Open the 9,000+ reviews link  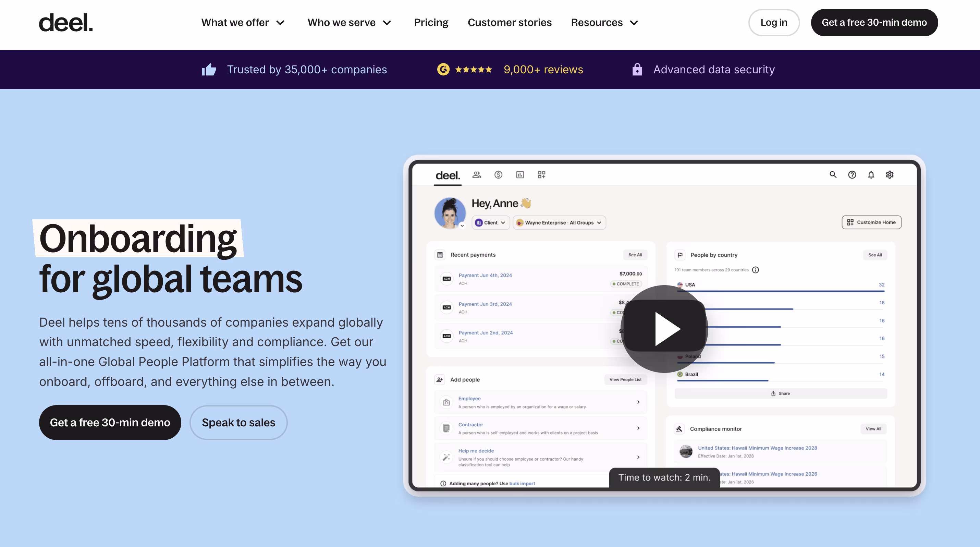point(543,70)
